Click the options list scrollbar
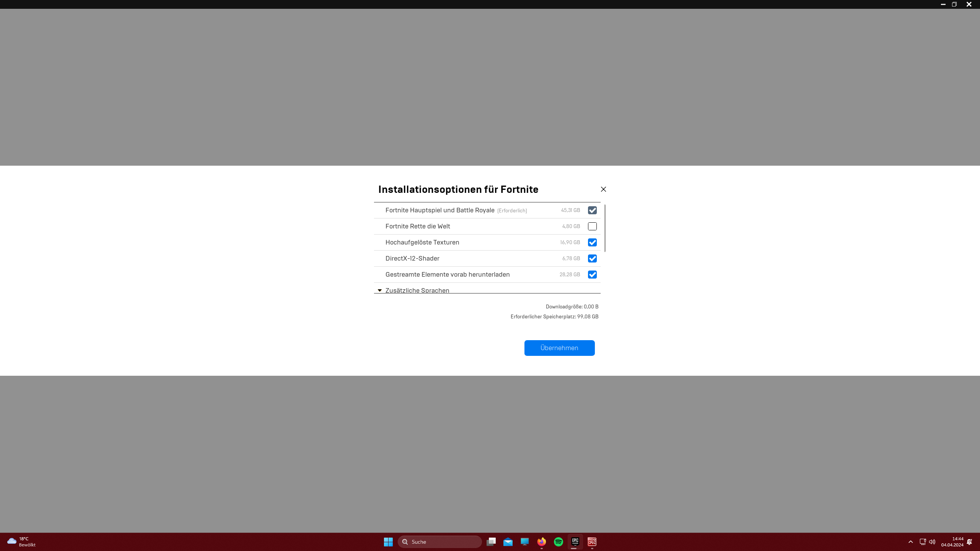 pos(605,228)
